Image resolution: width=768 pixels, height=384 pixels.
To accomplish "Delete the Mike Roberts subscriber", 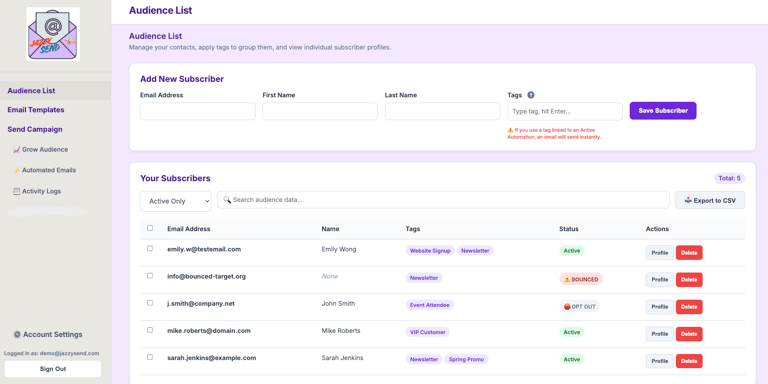I will click(x=689, y=334).
